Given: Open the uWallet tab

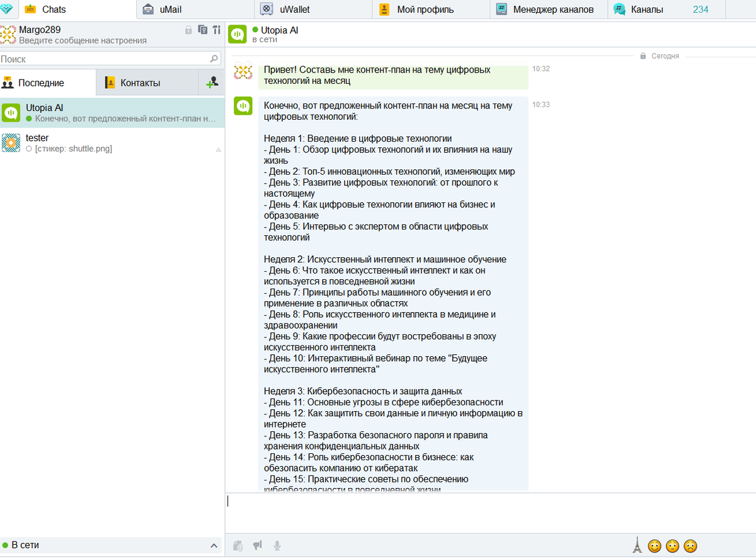Looking at the screenshot, I should tap(314, 9).
